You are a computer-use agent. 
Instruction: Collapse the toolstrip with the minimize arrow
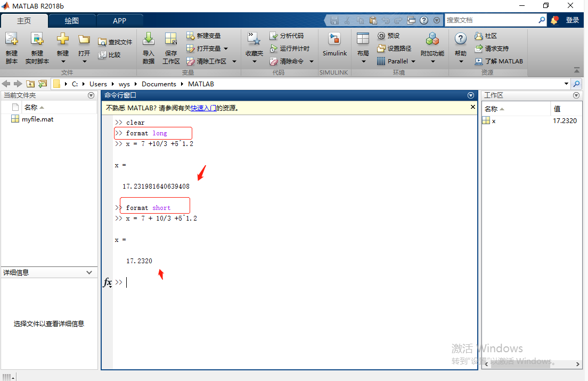tap(577, 70)
